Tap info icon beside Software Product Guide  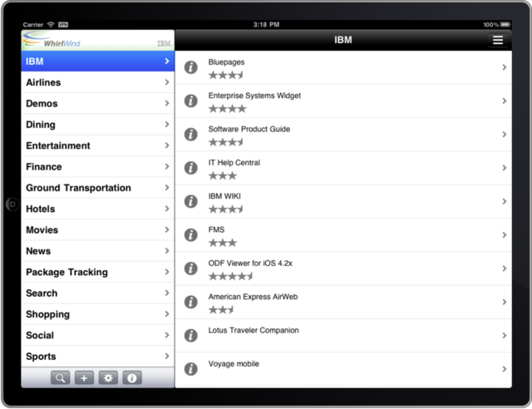[190, 135]
